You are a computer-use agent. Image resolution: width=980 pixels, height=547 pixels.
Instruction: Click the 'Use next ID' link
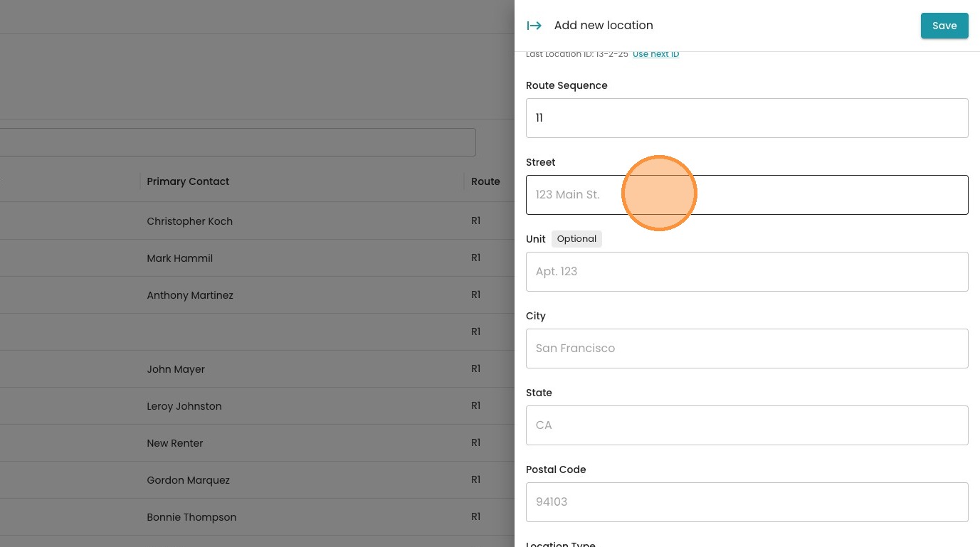click(x=655, y=54)
